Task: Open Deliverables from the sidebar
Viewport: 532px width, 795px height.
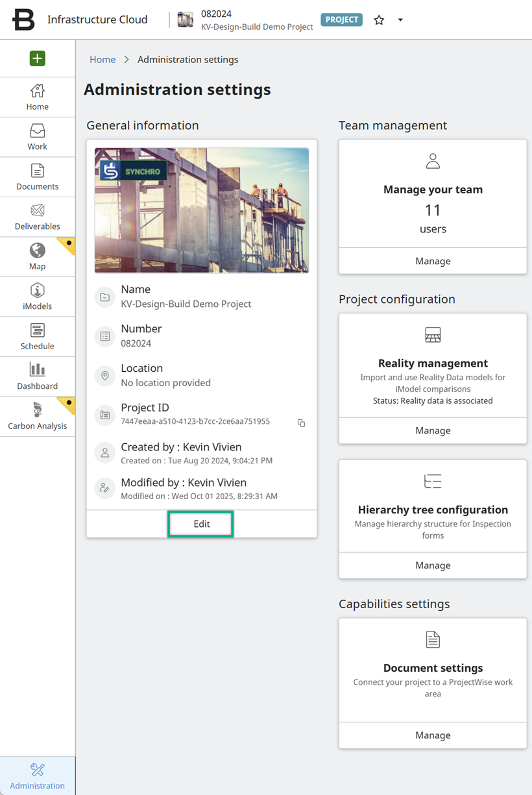Action: (x=38, y=217)
